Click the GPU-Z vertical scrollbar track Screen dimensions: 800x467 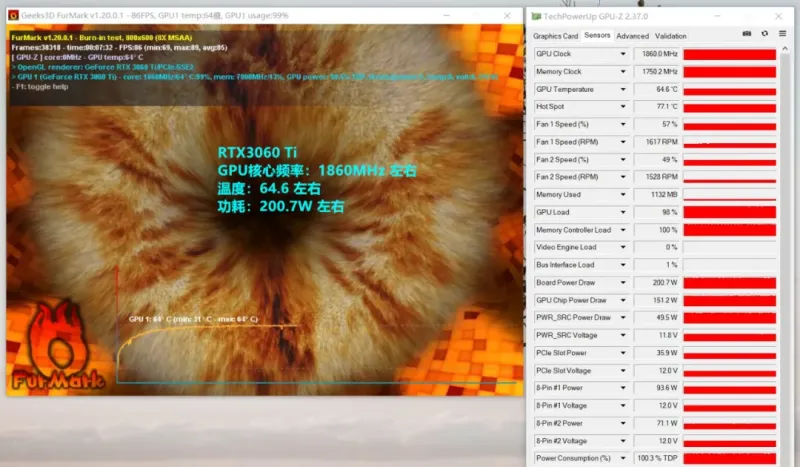[x=785, y=260]
